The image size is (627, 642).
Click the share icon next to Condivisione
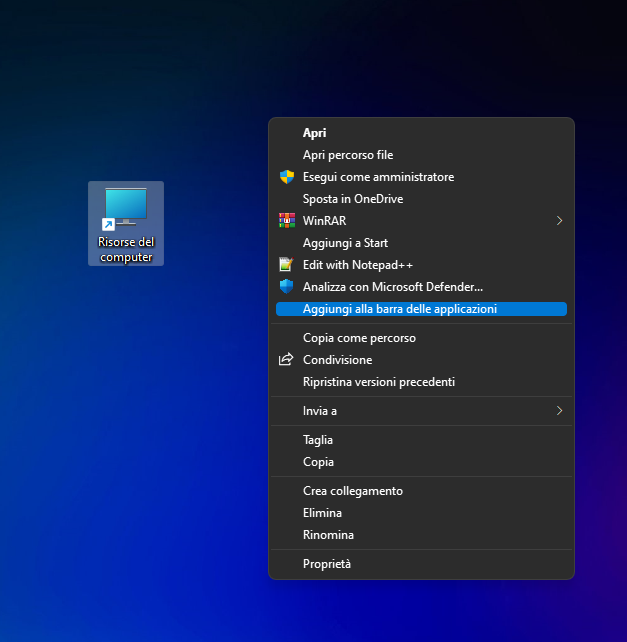pos(286,360)
